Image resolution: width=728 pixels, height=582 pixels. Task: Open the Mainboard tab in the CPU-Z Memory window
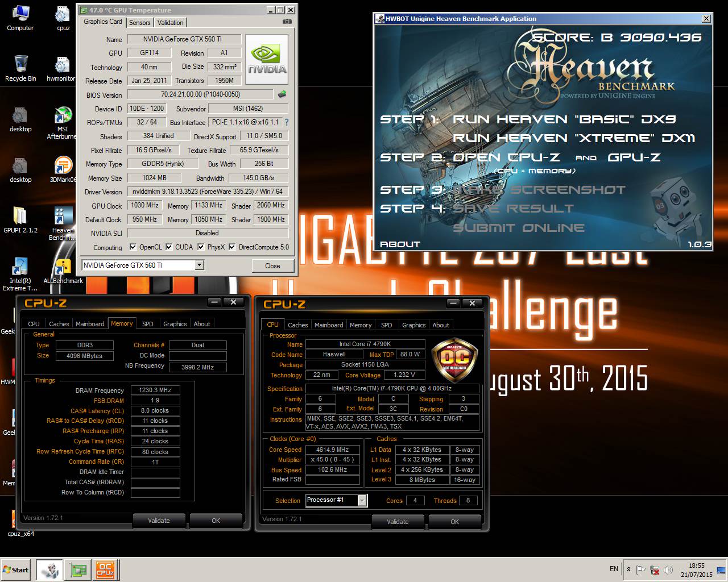click(x=90, y=324)
